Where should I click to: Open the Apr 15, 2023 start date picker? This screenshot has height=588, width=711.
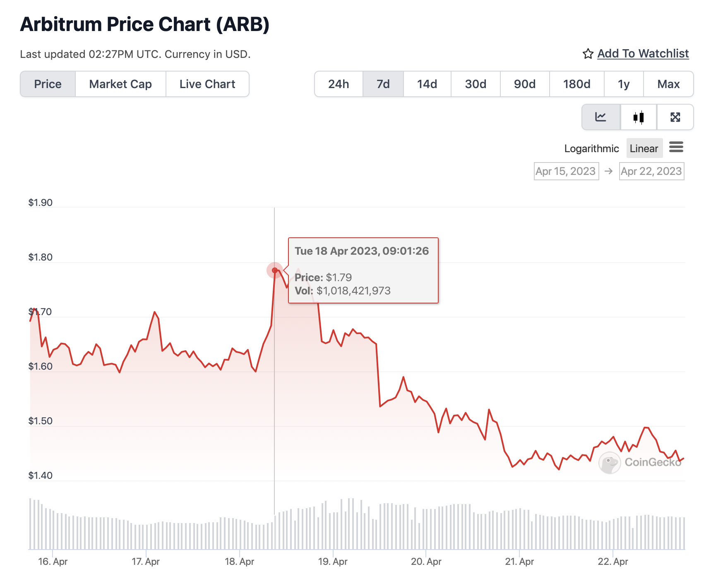coord(566,171)
